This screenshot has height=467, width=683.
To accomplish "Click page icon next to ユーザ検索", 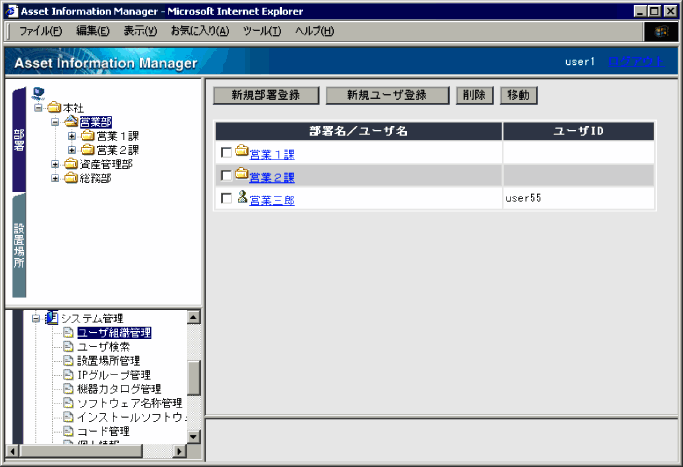I will point(68,346).
